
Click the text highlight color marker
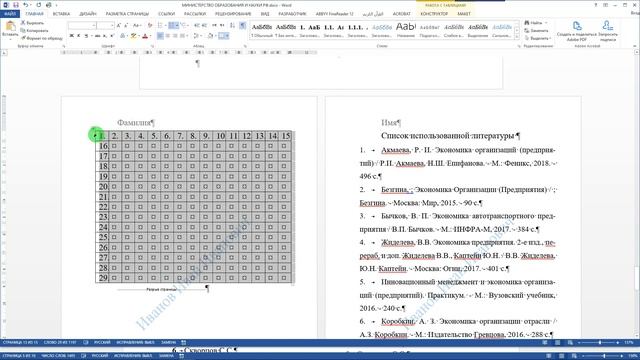point(133,36)
